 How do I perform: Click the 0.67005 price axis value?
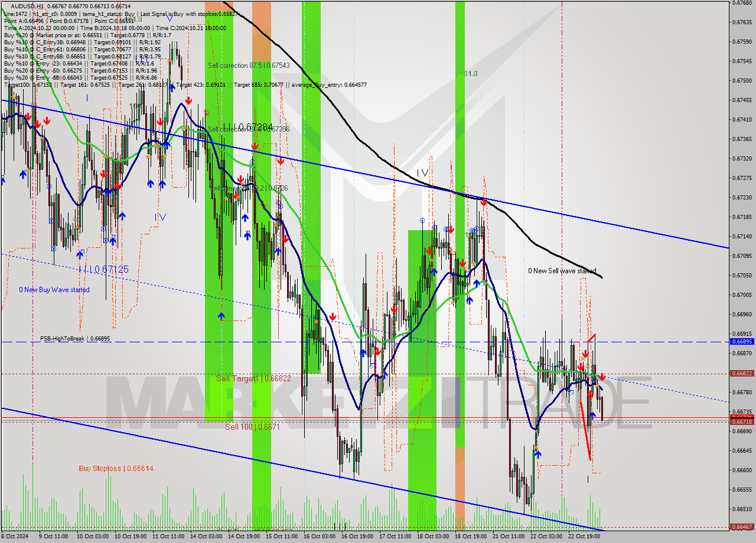(742, 295)
